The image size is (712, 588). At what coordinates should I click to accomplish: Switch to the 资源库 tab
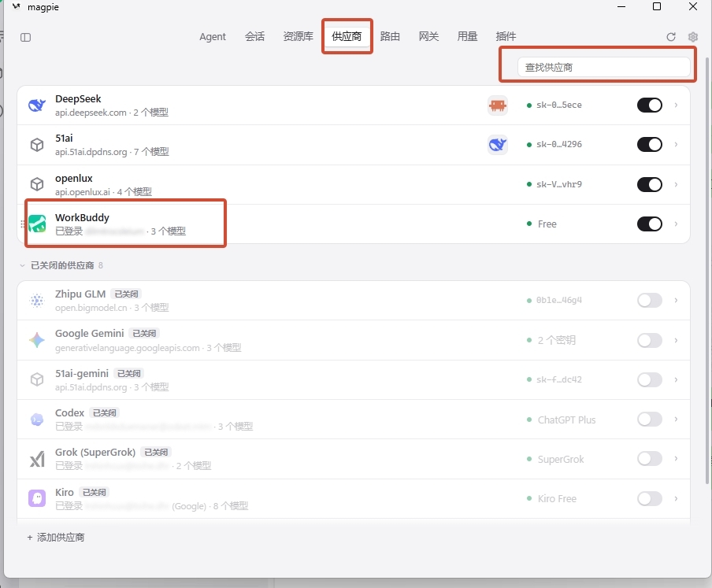click(x=299, y=37)
